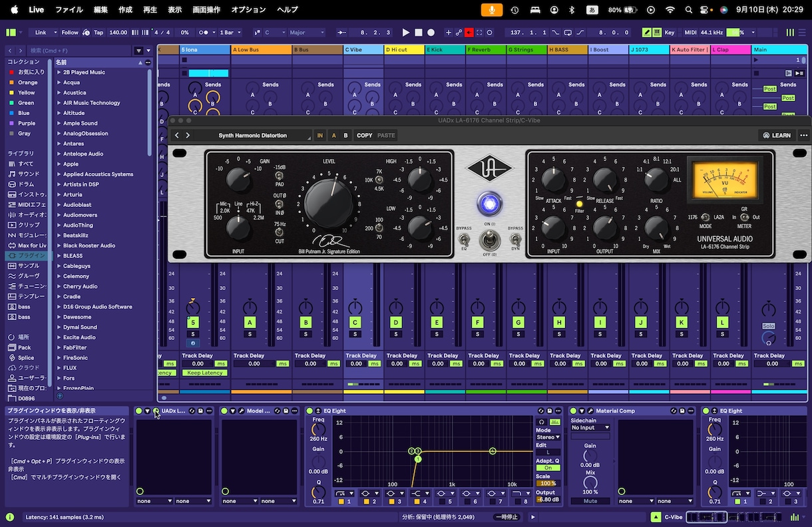This screenshot has height=527, width=812.
Task: Click the B compare button in UAD plugin
Action: coord(345,135)
